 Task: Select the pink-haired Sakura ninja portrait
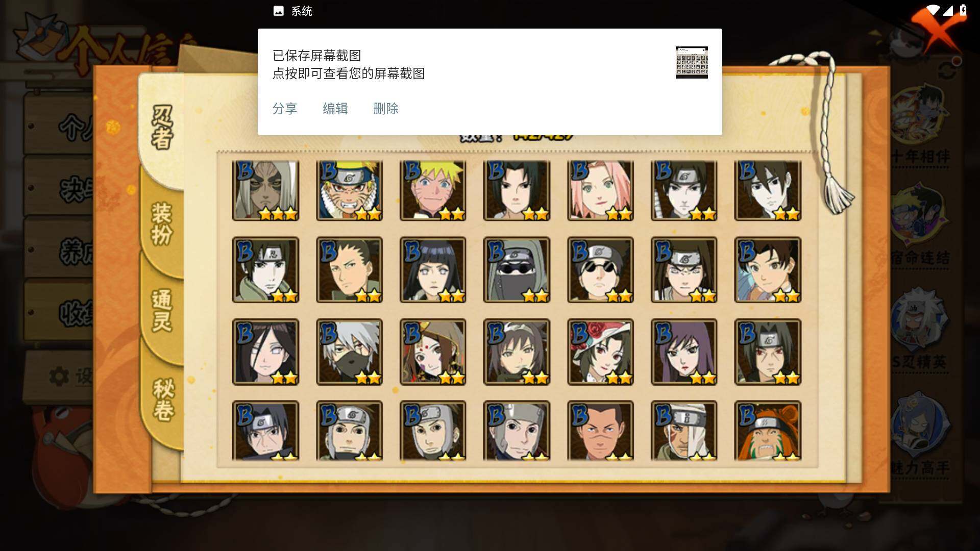coord(600,190)
